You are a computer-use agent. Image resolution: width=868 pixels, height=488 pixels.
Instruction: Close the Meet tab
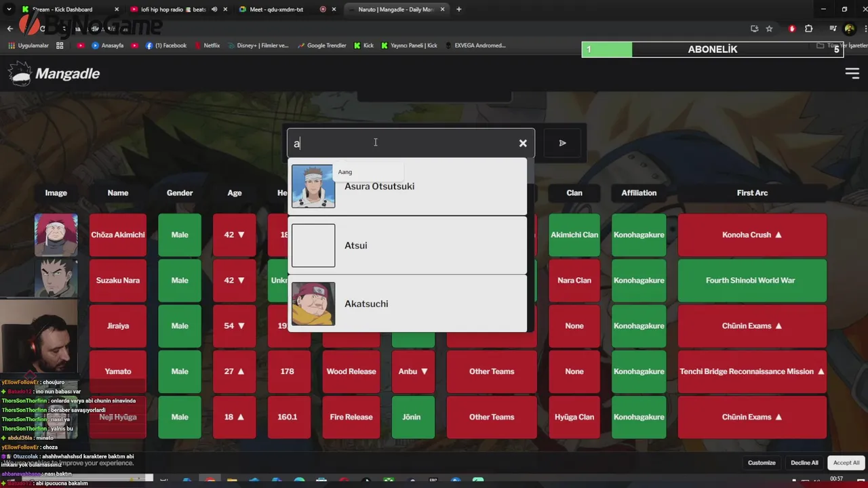(x=334, y=9)
